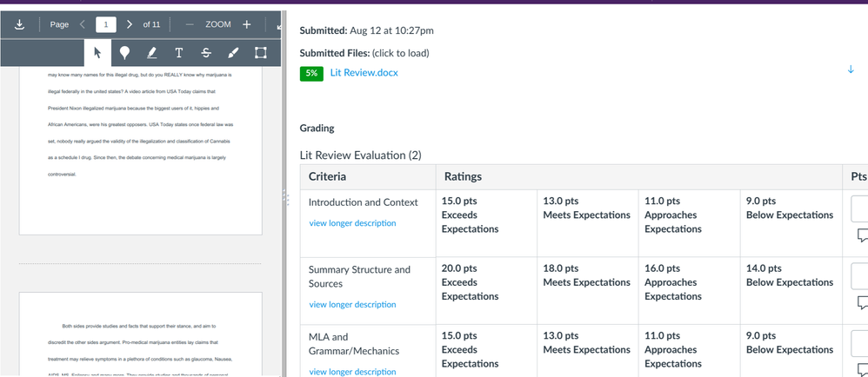Image resolution: width=868 pixels, height=377 pixels.
Task: Select 11.0 pts Approaches Expectations for MLA row
Action: [689, 351]
